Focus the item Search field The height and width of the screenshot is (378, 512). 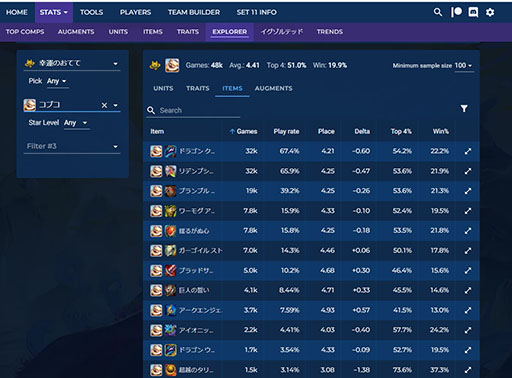[198, 110]
